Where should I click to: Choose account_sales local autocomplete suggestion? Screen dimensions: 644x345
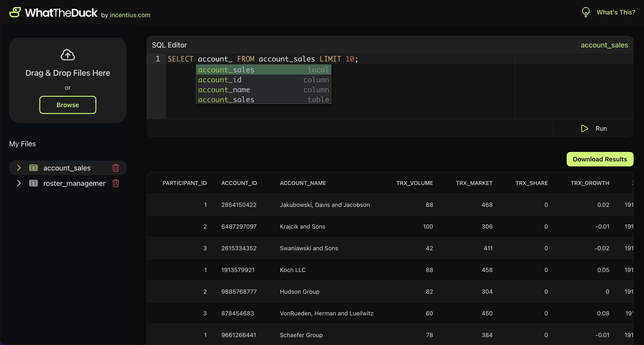263,70
